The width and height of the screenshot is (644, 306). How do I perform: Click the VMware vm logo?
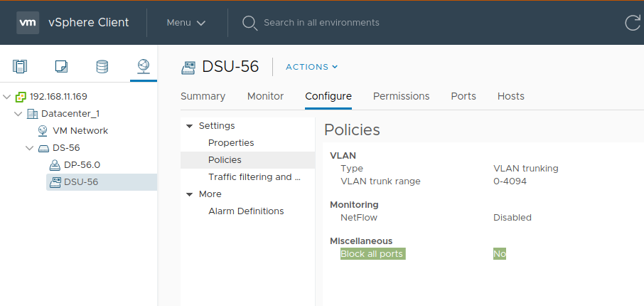28,22
